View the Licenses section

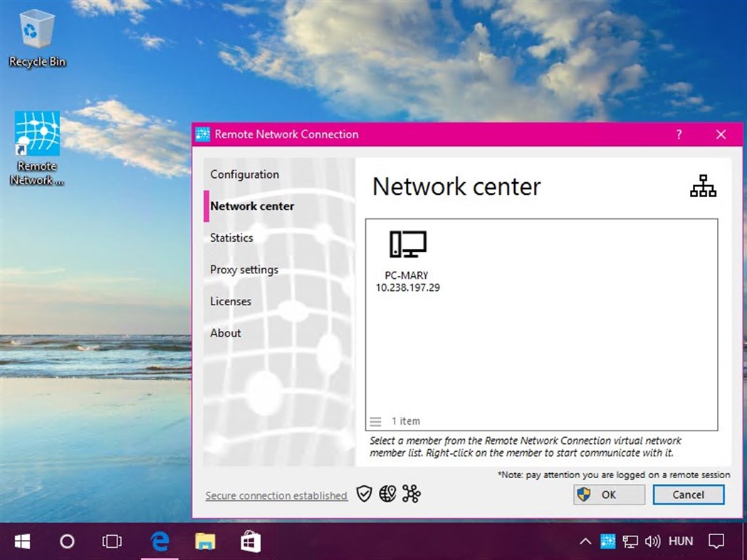tap(230, 301)
